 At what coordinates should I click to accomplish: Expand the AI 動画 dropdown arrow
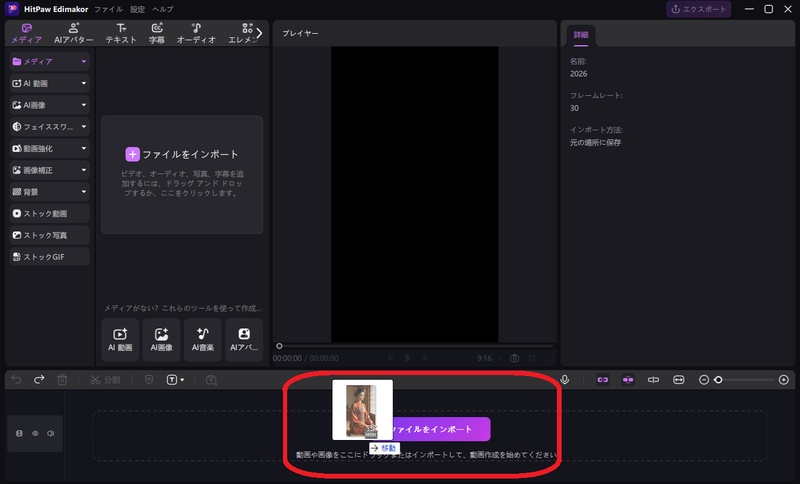point(84,83)
